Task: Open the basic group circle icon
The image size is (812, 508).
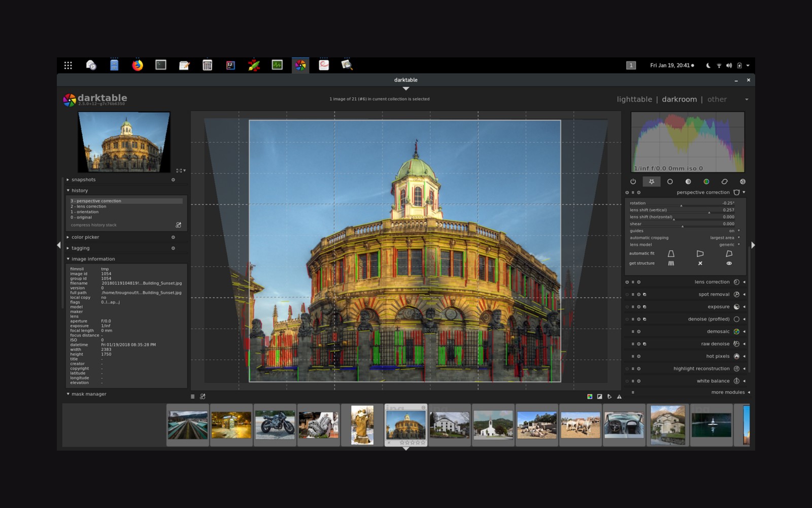Action: (x=670, y=181)
